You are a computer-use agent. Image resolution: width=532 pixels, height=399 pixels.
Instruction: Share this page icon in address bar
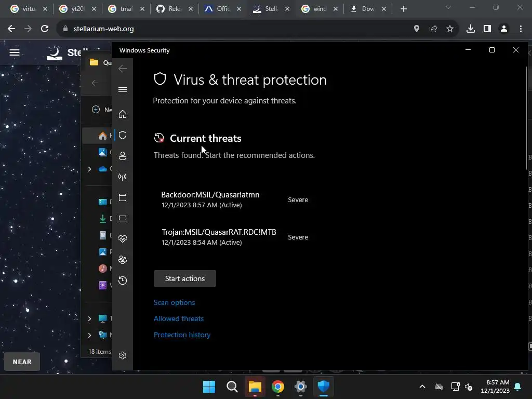[x=433, y=29]
